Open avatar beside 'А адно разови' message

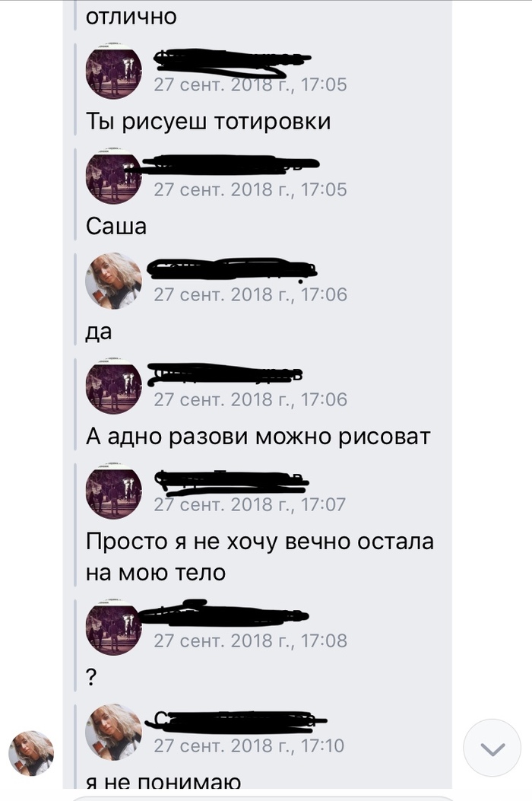(x=113, y=386)
